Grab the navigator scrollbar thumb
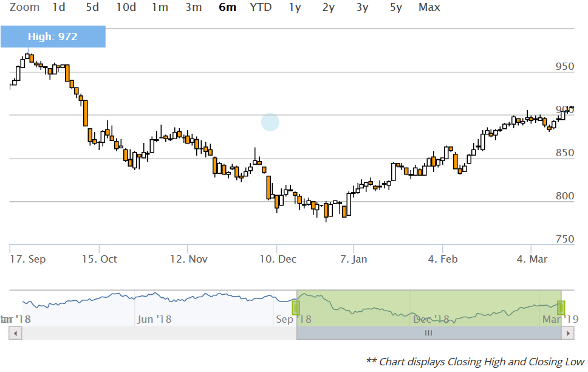Screen dimensions: 588x372 [429, 333]
